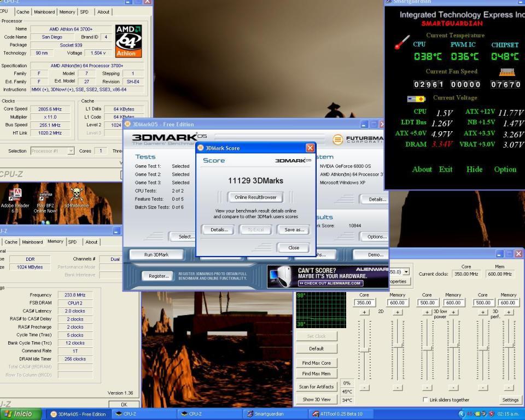Click the Option link in Smartguardian
This screenshot has height=420, width=525.
tap(505, 169)
